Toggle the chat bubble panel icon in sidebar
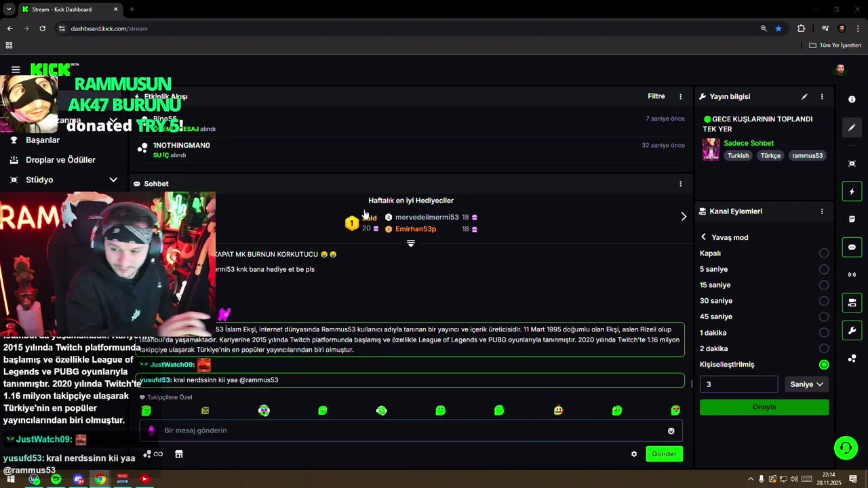 point(852,247)
